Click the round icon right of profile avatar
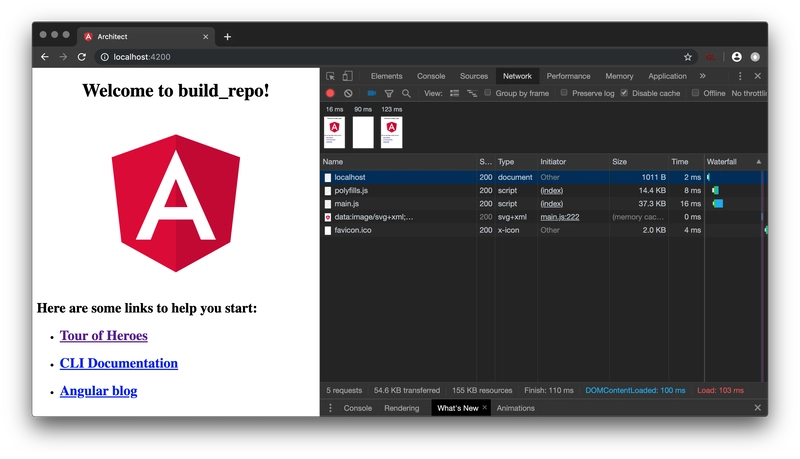Image resolution: width=800 pixels, height=459 pixels. (x=755, y=57)
